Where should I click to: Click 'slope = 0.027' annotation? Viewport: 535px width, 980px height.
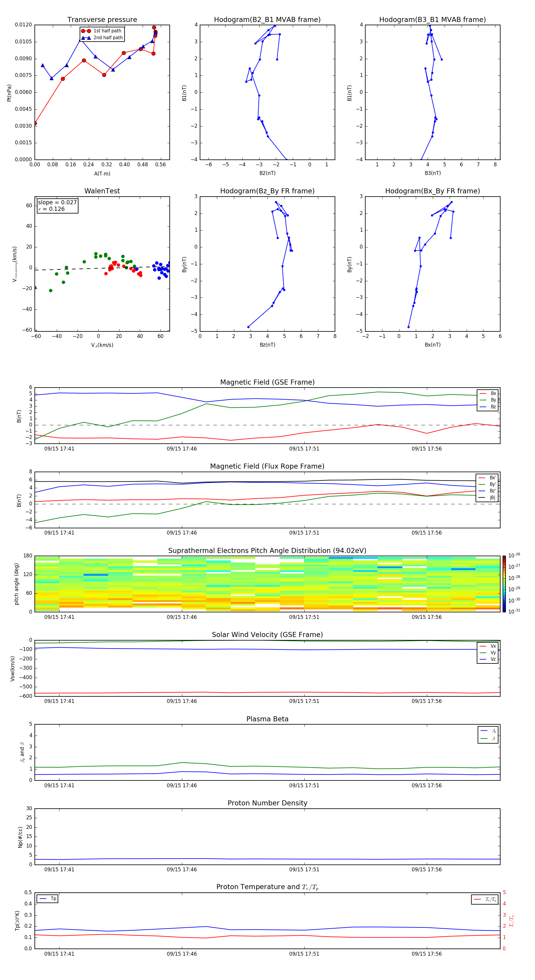57,203
